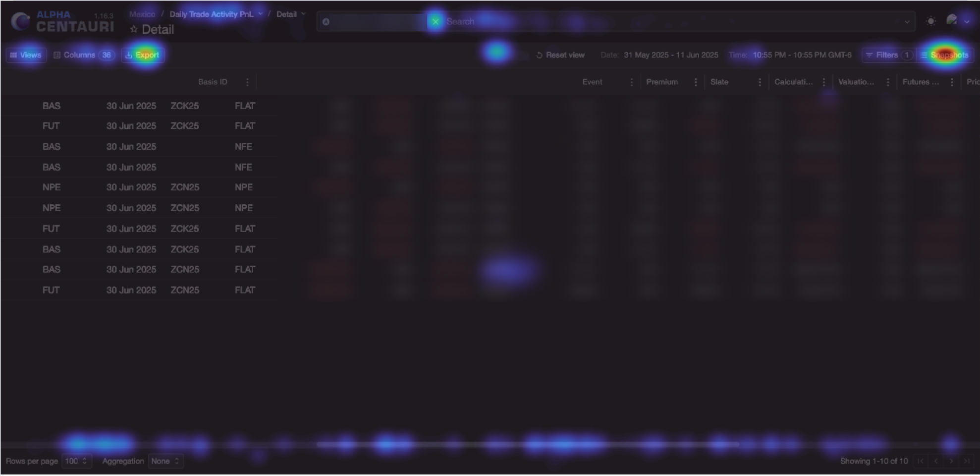The height and width of the screenshot is (476, 980).
Task: Export the table data
Action: [x=142, y=55]
